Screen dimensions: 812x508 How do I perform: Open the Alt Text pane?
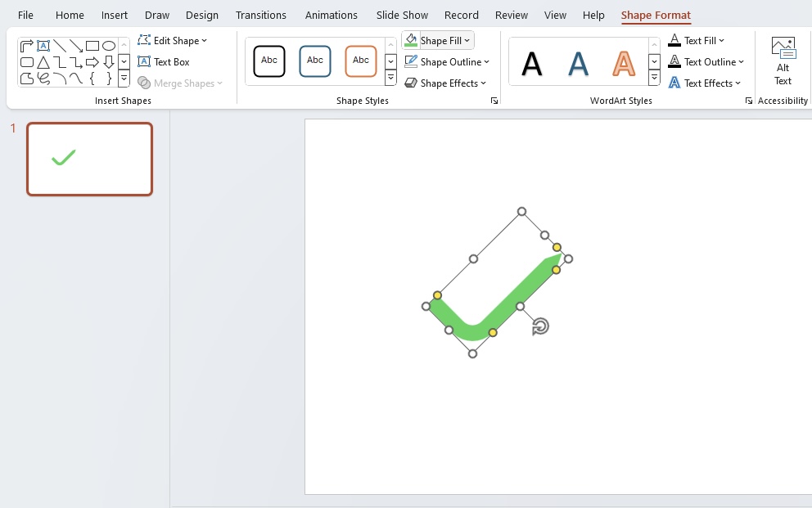pyautogui.click(x=783, y=61)
